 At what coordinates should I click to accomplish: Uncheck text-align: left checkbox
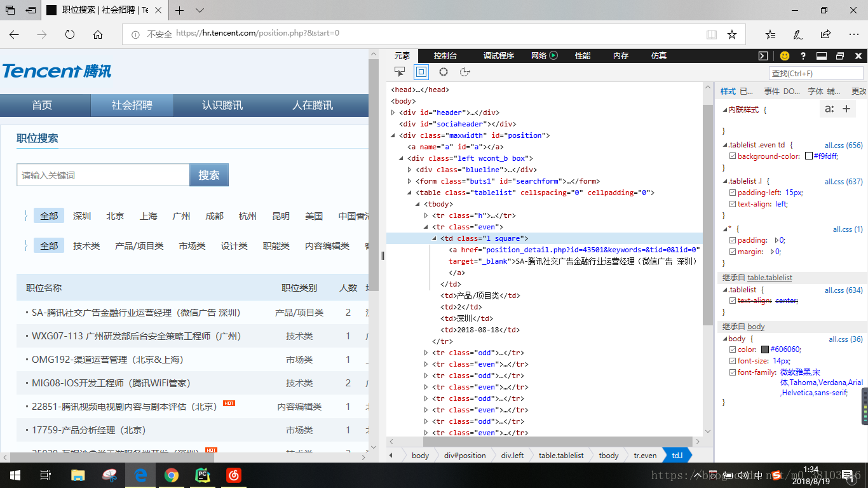pos(733,204)
